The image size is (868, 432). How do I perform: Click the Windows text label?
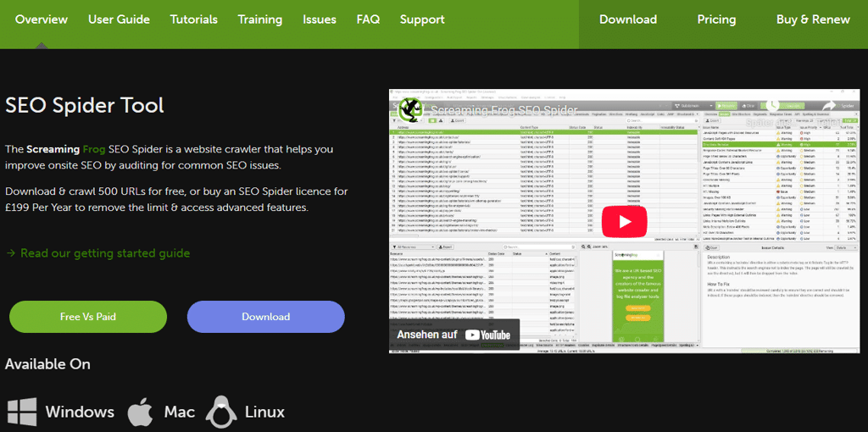click(80, 412)
